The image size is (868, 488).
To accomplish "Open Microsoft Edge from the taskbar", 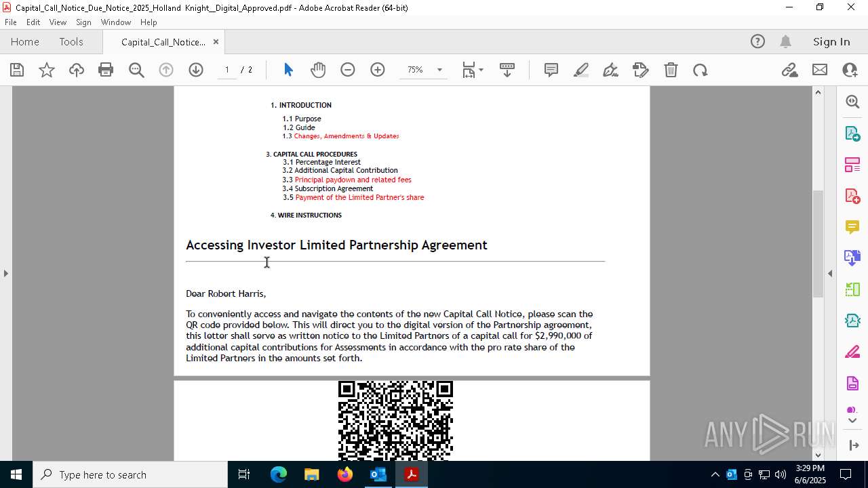I will pyautogui.click(x=279, y=474).
